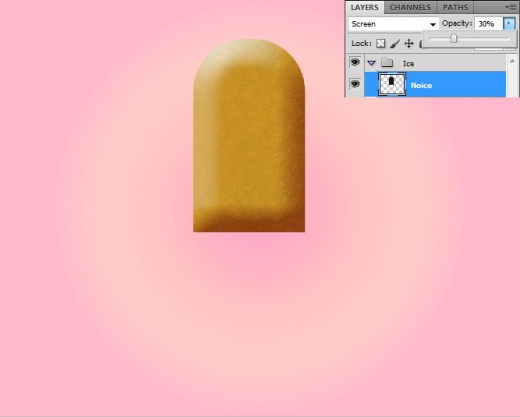Hide the Noice layer visibility eye
The width and height of the screenshot is (520, 417).
point(355,84)
